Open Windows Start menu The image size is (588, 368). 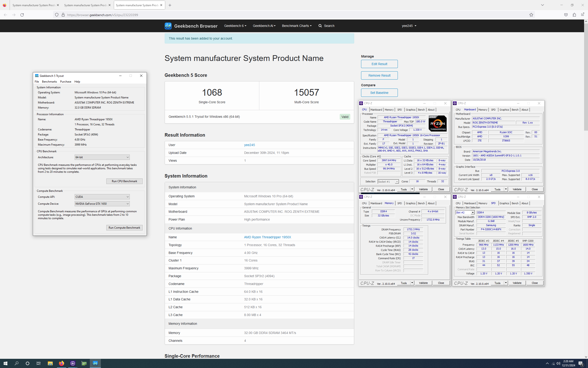(x=5, y=363)
